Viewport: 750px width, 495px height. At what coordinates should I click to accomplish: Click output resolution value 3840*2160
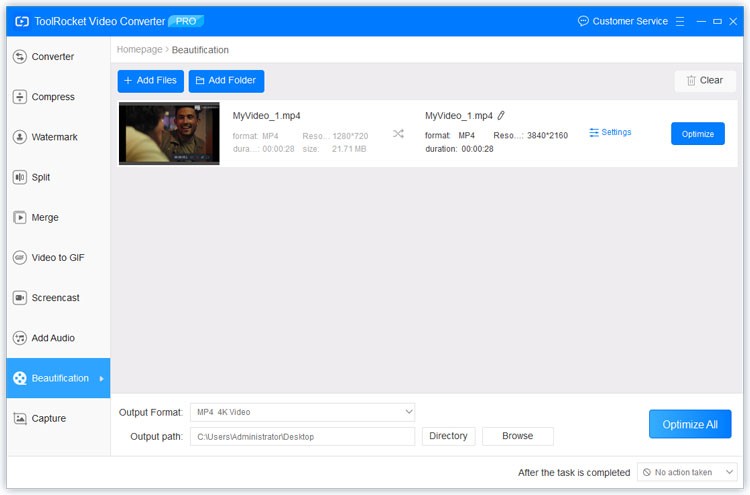pyautogui.click(x=548, y=136)
